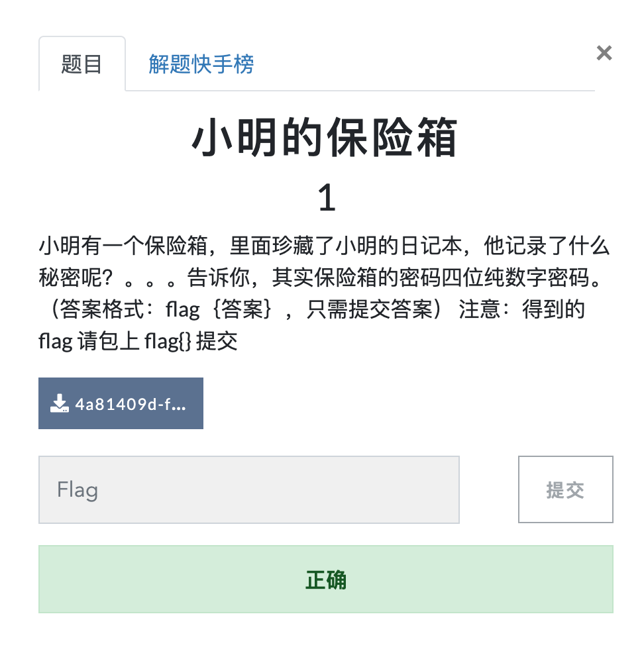644x657 pixels.
Task: Click the download icon on the attachment button
Action: pos(58,403)
